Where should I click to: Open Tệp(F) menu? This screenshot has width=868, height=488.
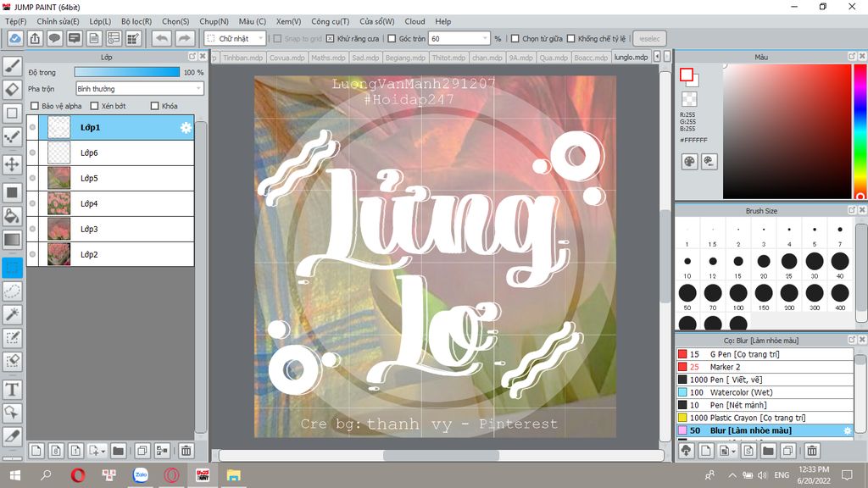(15, 21)
